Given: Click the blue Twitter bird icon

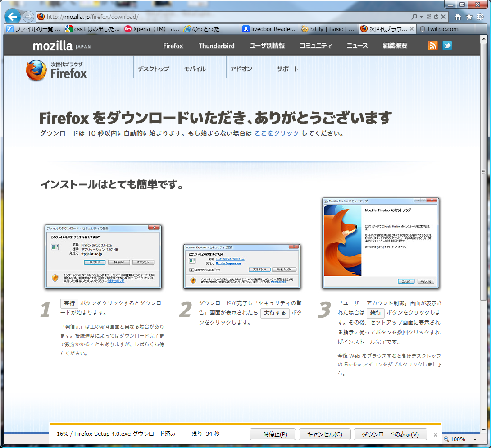Looking at the screenshot, I should tap(447, 46).
